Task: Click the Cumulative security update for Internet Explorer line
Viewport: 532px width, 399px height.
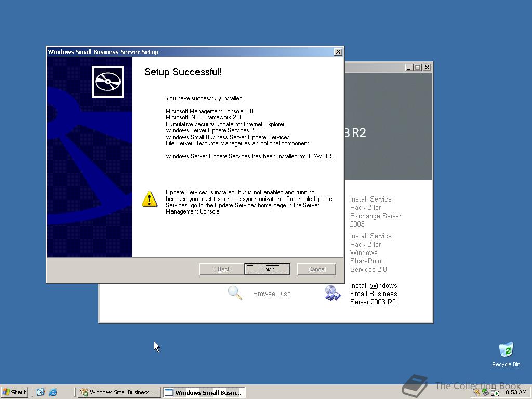Action: [x=225, y=124]
